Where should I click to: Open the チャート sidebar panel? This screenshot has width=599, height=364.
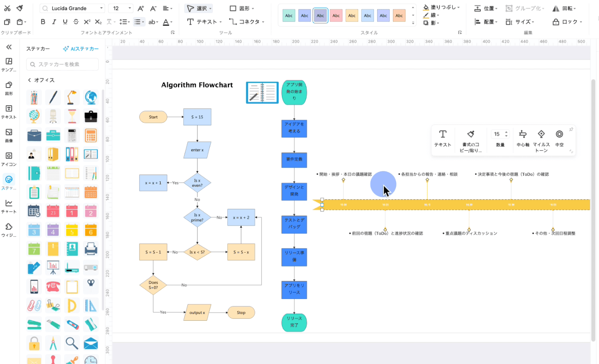coord(9,206)
